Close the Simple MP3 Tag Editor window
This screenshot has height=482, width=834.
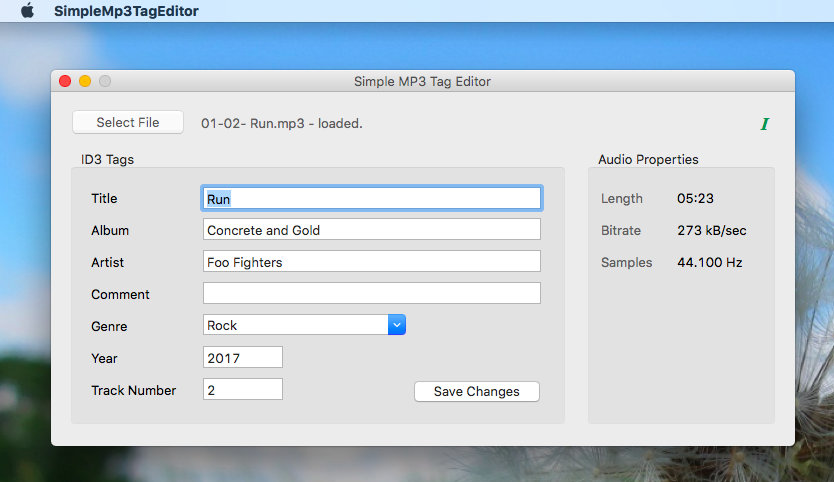point(65,81)
